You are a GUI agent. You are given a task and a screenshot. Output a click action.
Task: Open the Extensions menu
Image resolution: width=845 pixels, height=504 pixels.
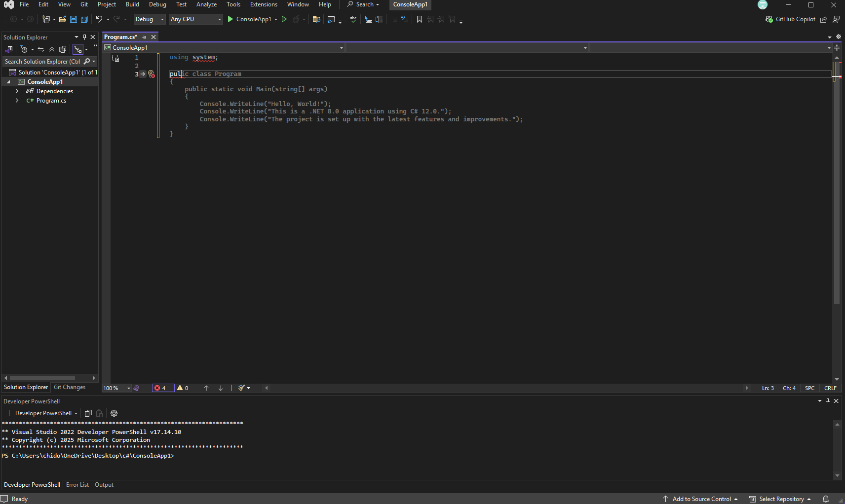point(264,4)
